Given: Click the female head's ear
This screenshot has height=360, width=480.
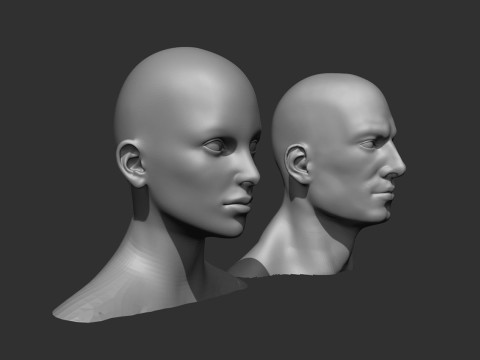Looking at the screenshot, I should (x=131, y=163).
